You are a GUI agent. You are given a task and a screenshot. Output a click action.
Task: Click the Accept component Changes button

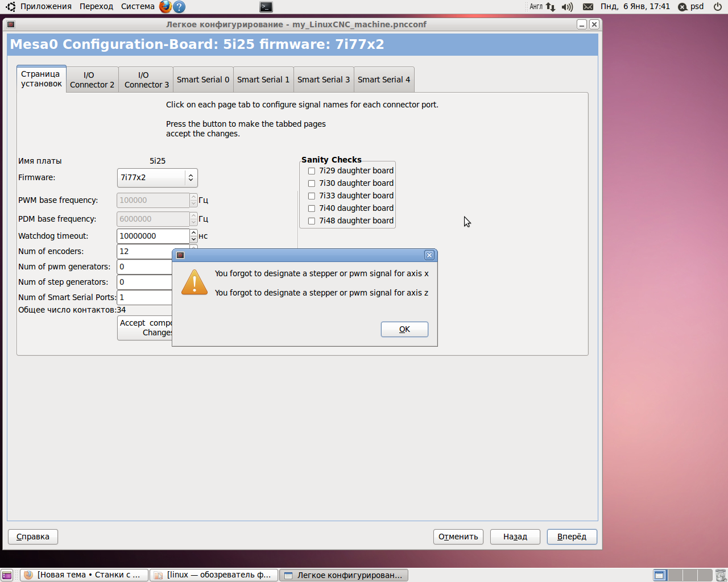click(145, 328)
